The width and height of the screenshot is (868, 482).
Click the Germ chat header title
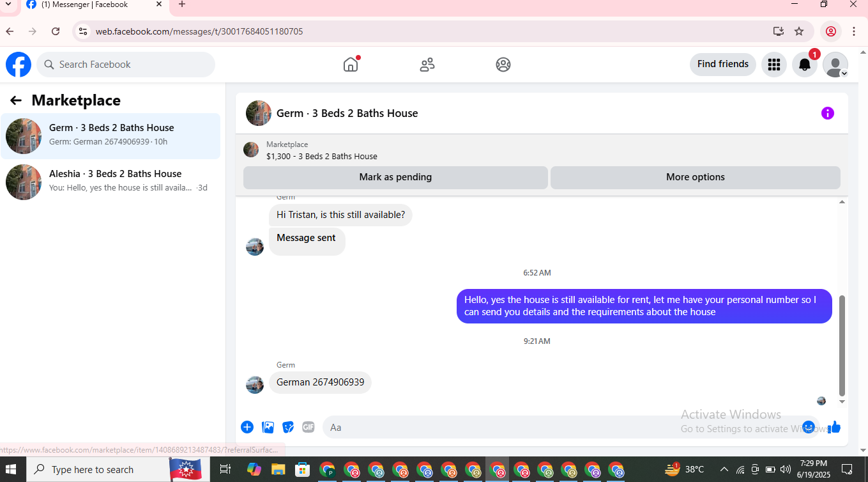click(x=347, y=113)
